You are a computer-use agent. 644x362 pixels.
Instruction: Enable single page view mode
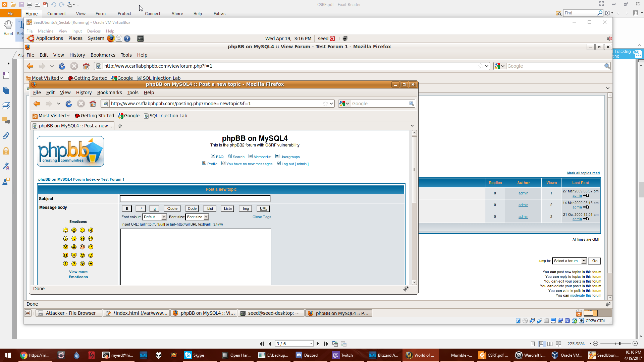tap(533, 344)
